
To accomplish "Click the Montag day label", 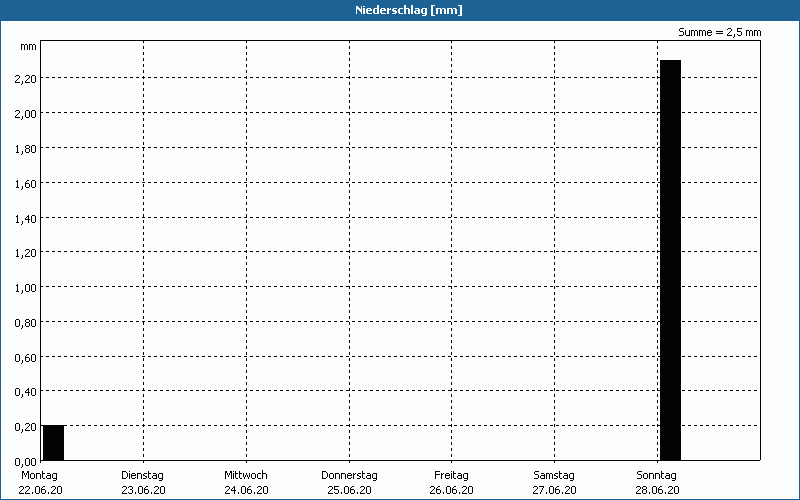I will tap(39, 475).
